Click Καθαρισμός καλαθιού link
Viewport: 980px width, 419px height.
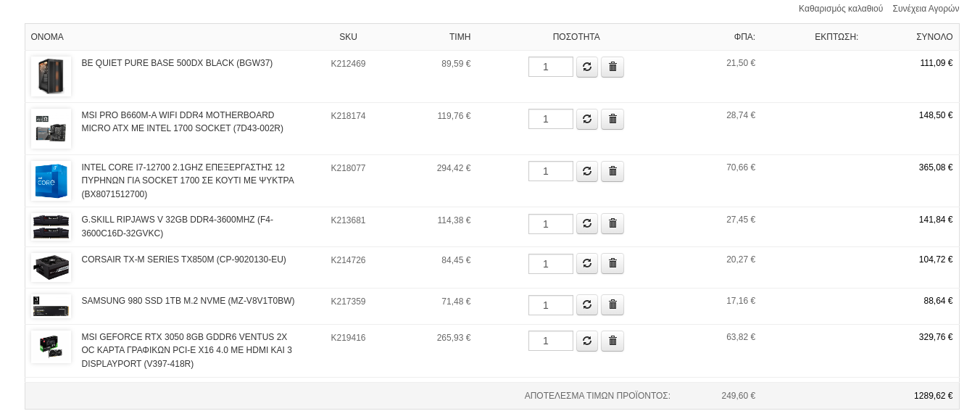841,9
